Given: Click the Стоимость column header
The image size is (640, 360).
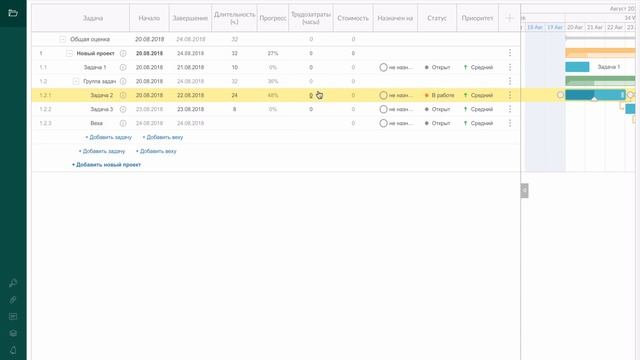Looking at the screenshot, I should pos(353,18).
